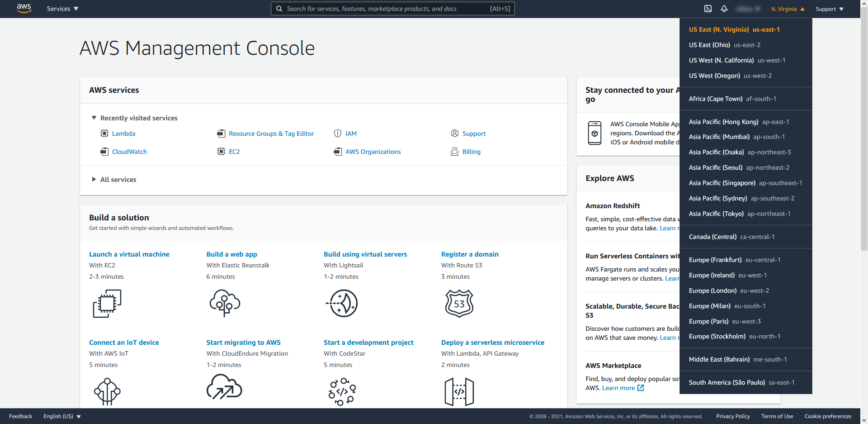The height and width of the screenshot is (424, 868).
Task: Open the CloudShell terminal icon
Action: (708, 9)
